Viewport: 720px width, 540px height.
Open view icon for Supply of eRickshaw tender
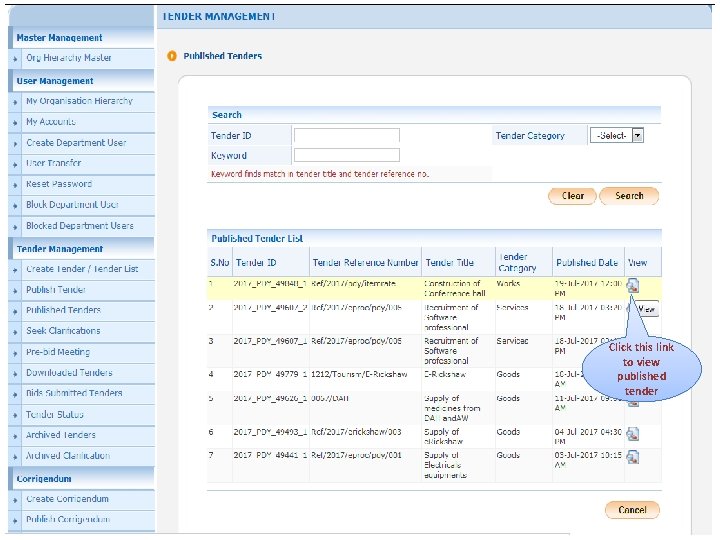click(633, 434)
